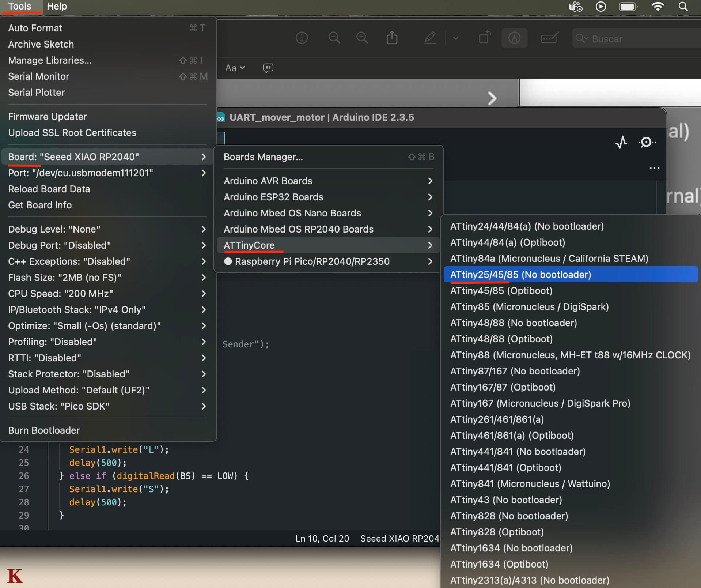Open the Help menu
Image resolution: width=701 pixels, height=588 pixels.
pyautogui.click(x=57, y=6)
